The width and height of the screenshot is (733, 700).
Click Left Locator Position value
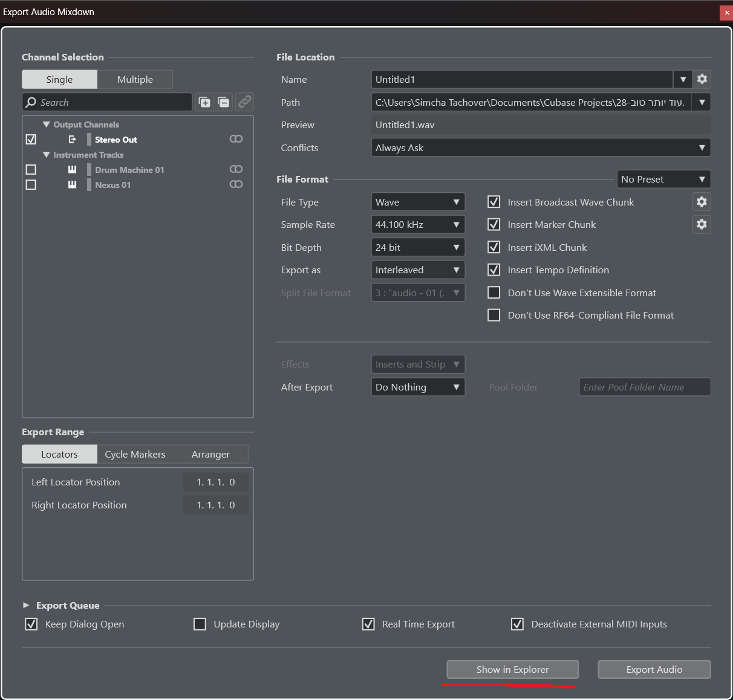click(215, 482)
